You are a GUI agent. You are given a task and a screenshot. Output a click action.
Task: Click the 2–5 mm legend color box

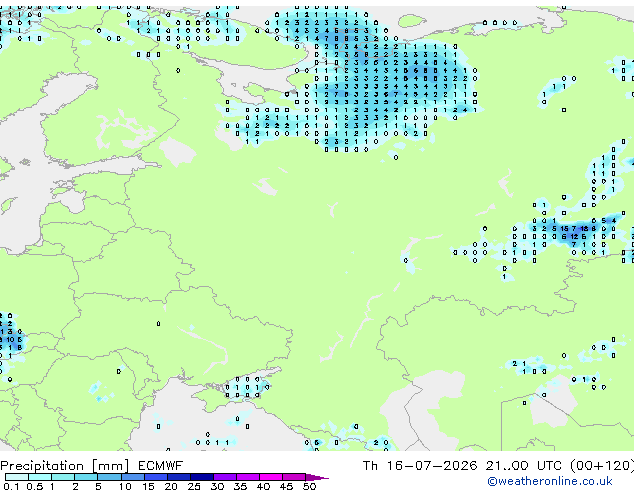tap(86, 477)
